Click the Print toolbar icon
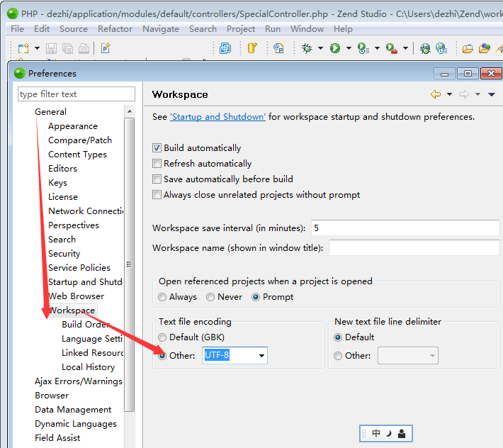 84,48
